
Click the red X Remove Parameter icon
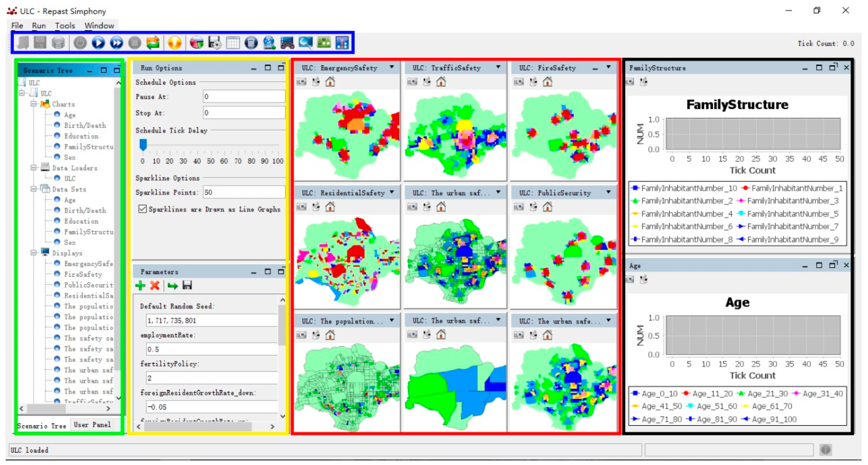click(155, 286)
